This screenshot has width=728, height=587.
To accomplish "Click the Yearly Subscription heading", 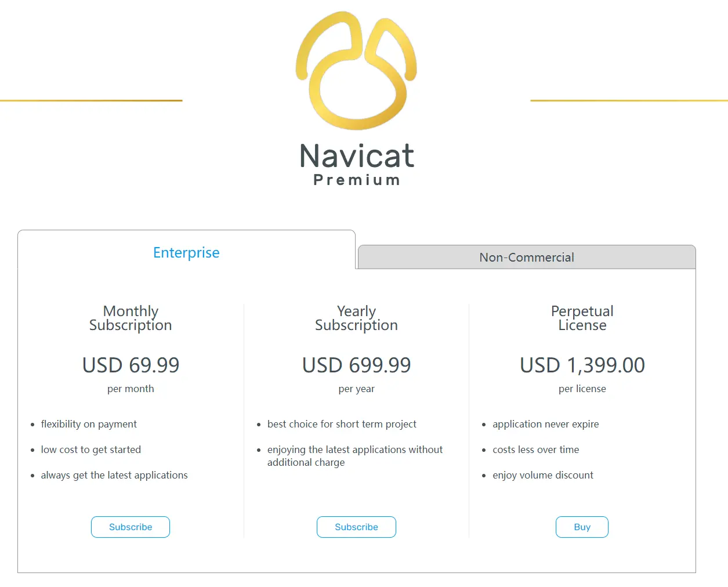I will coord(356,318).
